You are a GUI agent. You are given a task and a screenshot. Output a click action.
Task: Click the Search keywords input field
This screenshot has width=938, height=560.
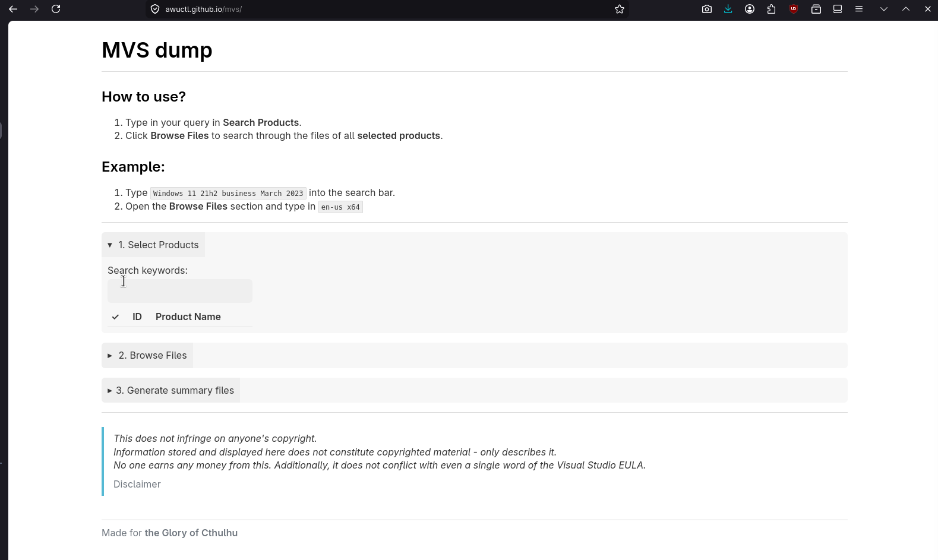click(180, 291)
